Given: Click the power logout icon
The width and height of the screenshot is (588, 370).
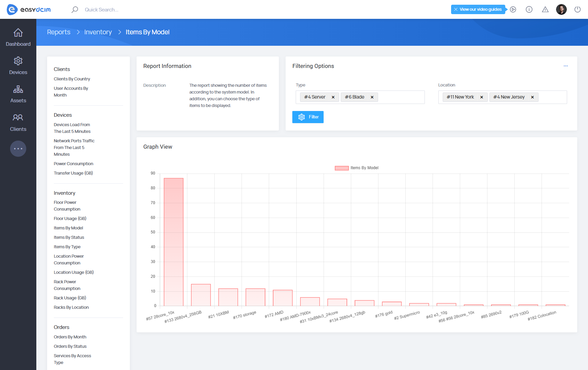Looking at the screenshot, I should (578, 9).
